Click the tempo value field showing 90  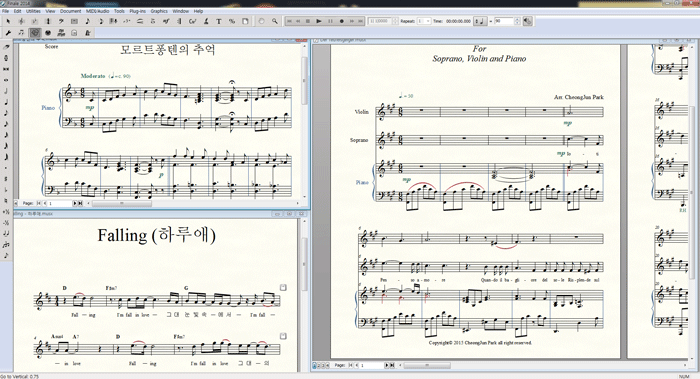pyautogui.click(x=504, y=21)
